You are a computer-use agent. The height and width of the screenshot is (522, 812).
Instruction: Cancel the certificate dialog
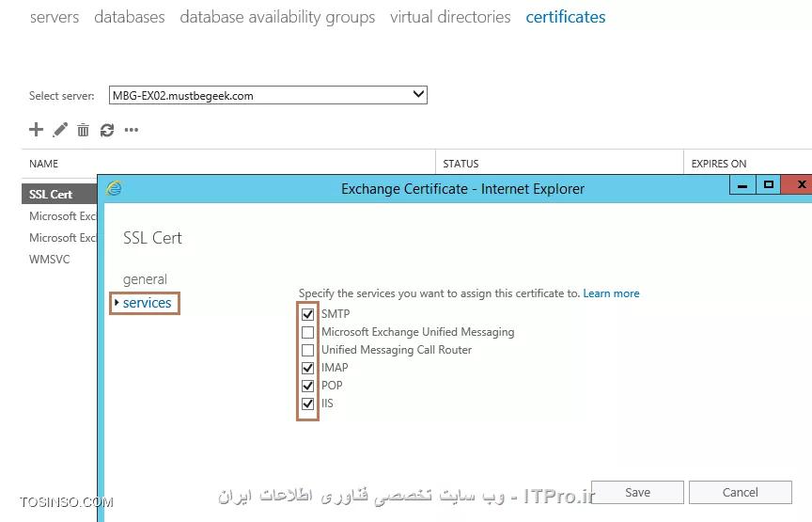pos(740,493)
